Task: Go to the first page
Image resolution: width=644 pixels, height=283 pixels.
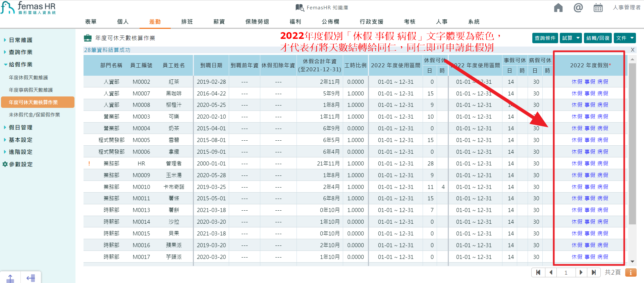Action: [538, 272]
